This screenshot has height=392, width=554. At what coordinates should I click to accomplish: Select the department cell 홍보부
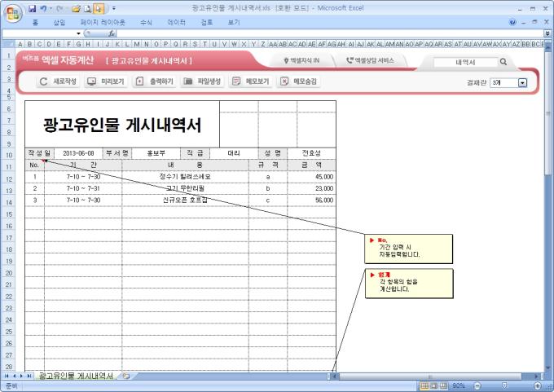[156, 153]
